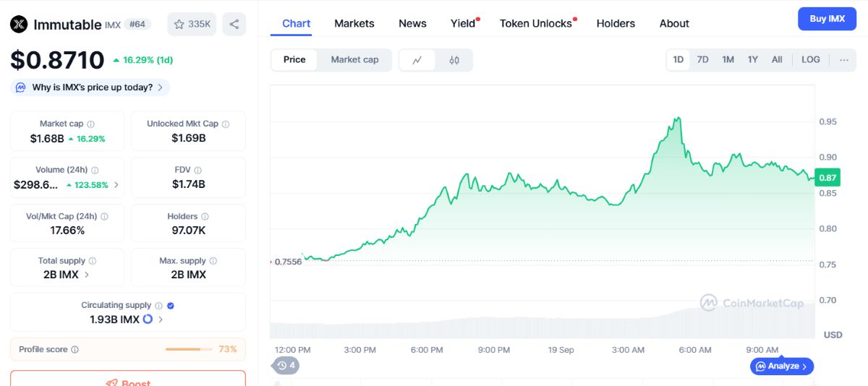
Task: Click the Boost rocket icon
Action: click(x=111, y=383)
